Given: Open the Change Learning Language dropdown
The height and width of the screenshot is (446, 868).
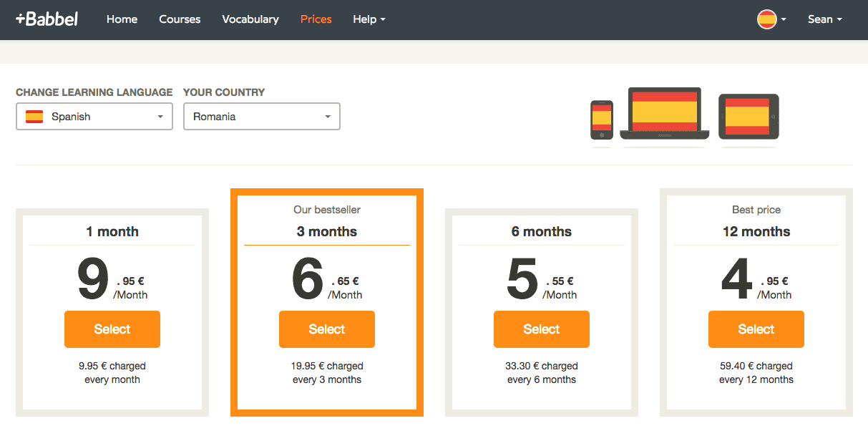Looking at the screenshot, I should tap(94, 115).
